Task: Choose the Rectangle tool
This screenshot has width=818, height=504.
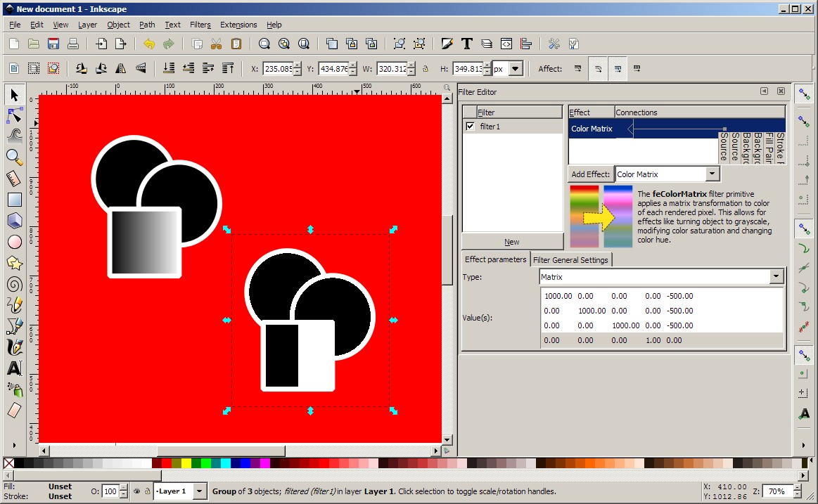Action: pyautogui.click(x=14, y=200)
